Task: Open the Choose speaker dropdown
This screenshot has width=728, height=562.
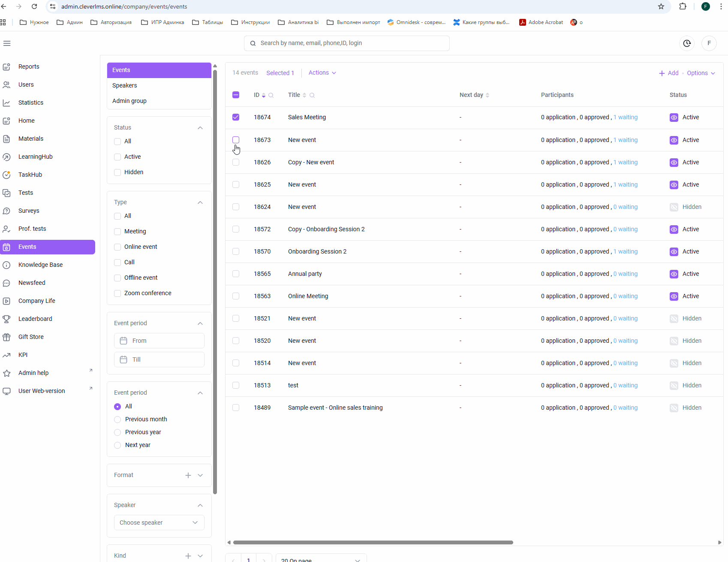Action: tap(159, 523)
